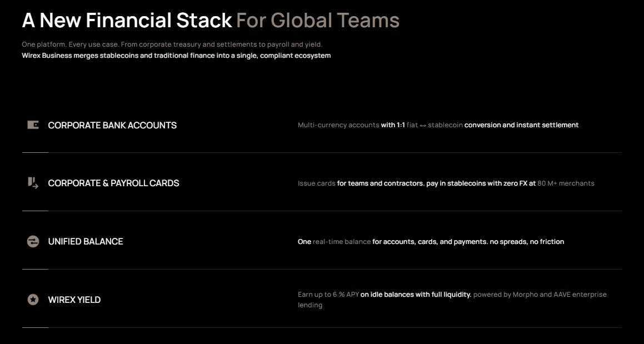
Task: Click the card payout icon beside Corporate & Payroll Cards
Action: 33,183
